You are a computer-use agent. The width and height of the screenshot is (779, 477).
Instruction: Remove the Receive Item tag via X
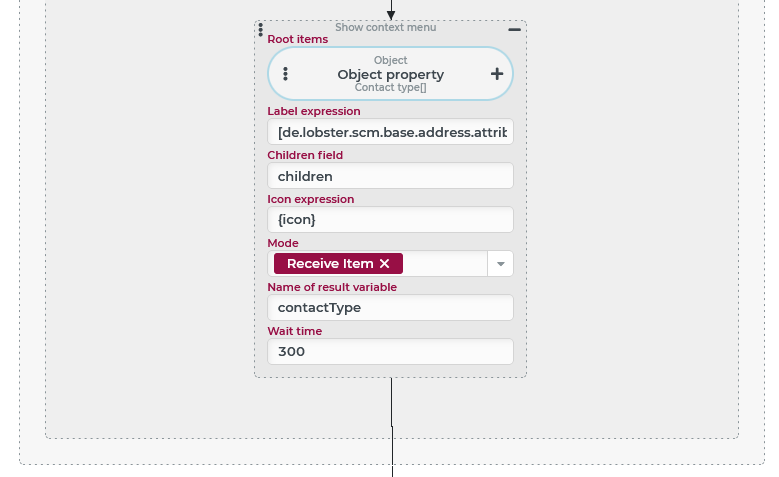pyautogui.click(x=385, y=264)
